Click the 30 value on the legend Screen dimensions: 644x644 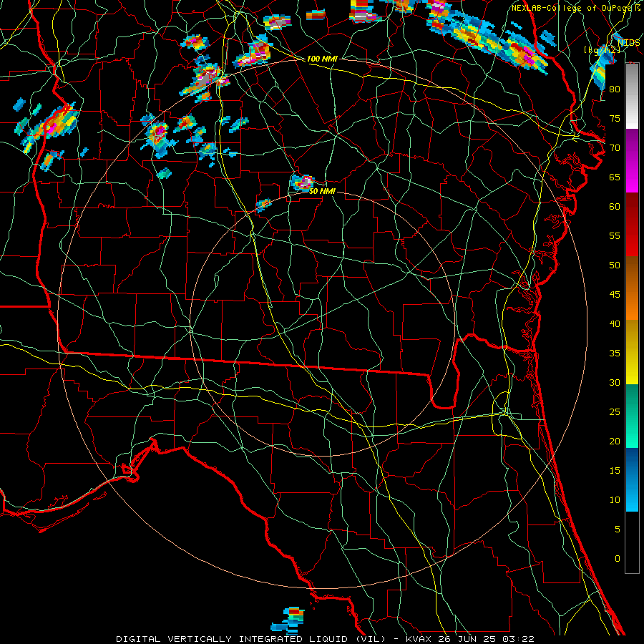click(615, 383)
